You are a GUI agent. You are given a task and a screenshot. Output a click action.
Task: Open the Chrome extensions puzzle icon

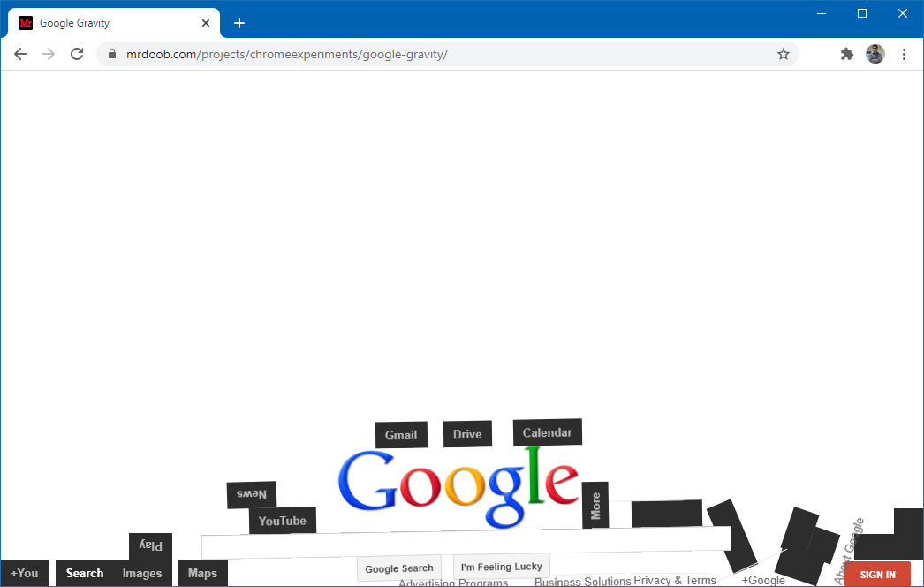coord(846,54)
